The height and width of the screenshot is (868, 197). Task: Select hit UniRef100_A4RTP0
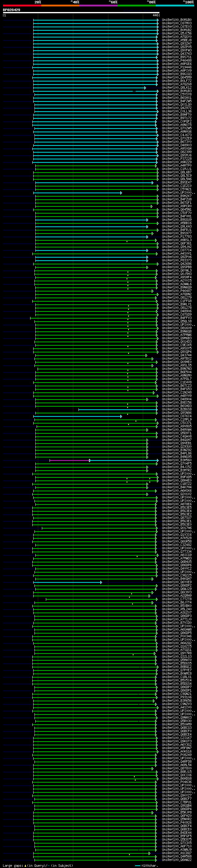pyautogui.click(x=176, y=165)
